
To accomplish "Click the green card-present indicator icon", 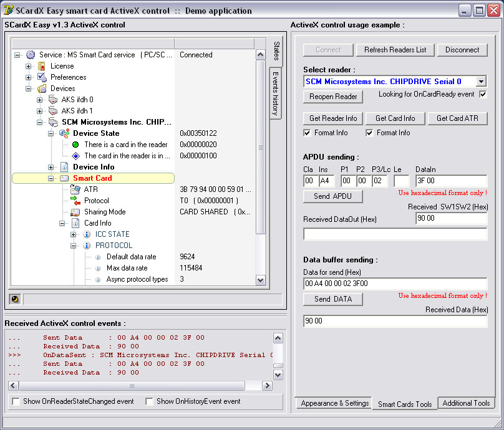I will click(x=75, y=145).
